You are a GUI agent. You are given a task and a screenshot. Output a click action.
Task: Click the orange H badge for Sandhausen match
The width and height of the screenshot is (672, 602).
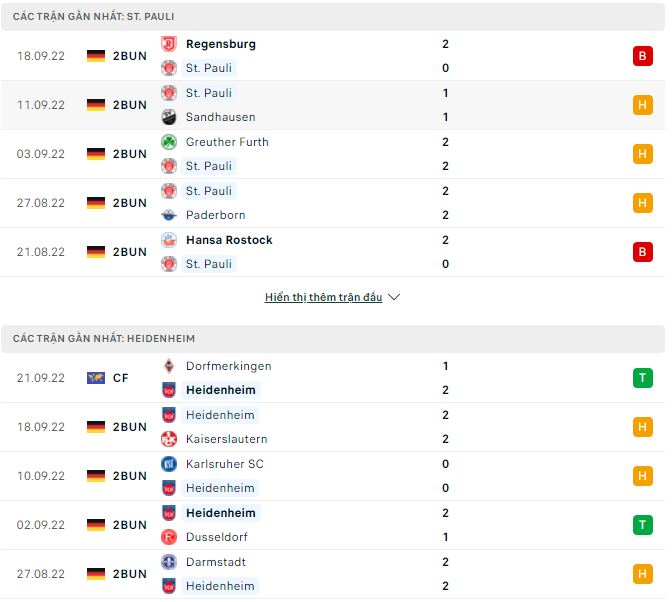642,105
